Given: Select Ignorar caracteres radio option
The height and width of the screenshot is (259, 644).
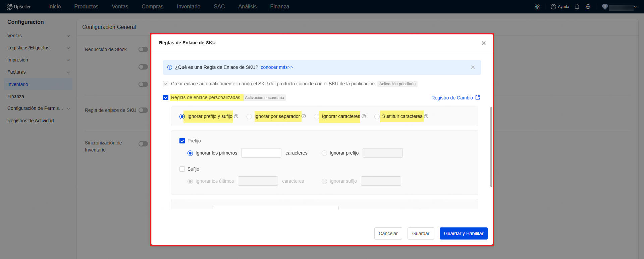Looking at the screenshot, I should point(316,117).
